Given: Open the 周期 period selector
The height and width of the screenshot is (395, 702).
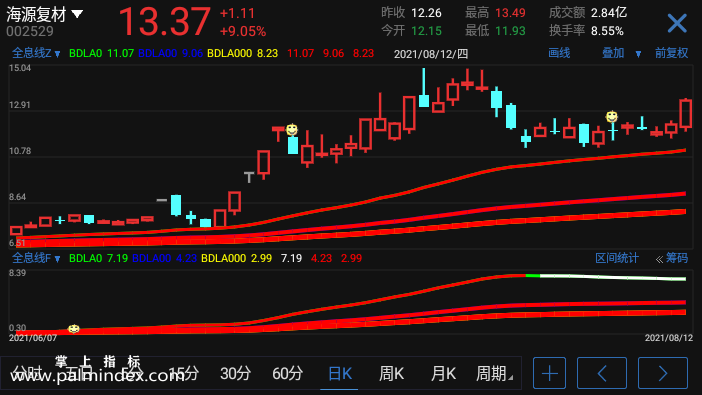Looking at the screenshot, I should tap(494, 373).
